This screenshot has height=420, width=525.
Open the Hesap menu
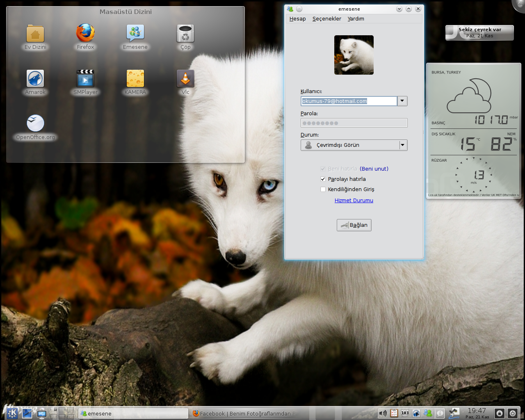coord(297,19)
